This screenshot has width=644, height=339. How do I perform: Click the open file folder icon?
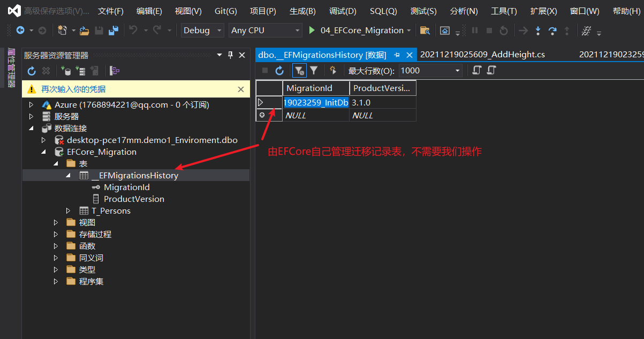point(84,31)
